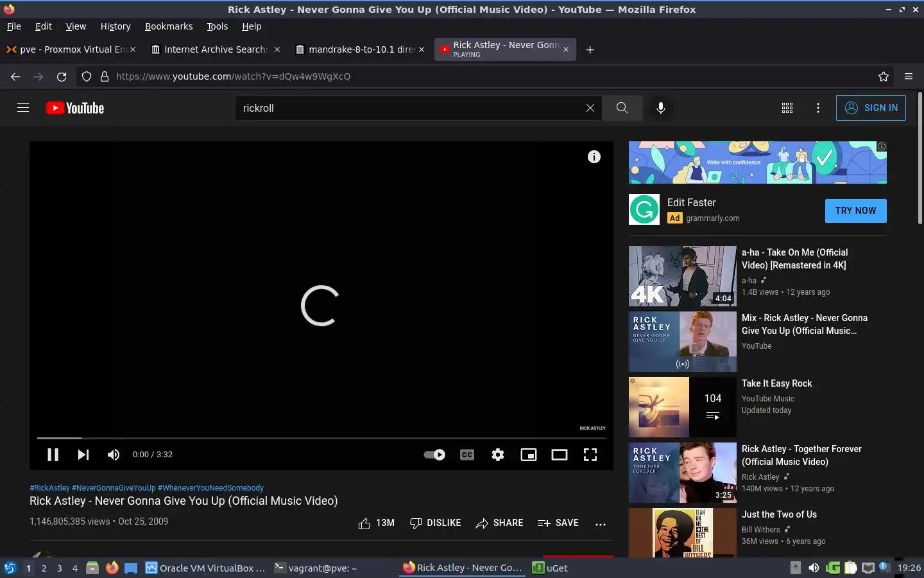Switch to workspace 2
This screenshot has width=924, height=578.
[x=44, y=568]
